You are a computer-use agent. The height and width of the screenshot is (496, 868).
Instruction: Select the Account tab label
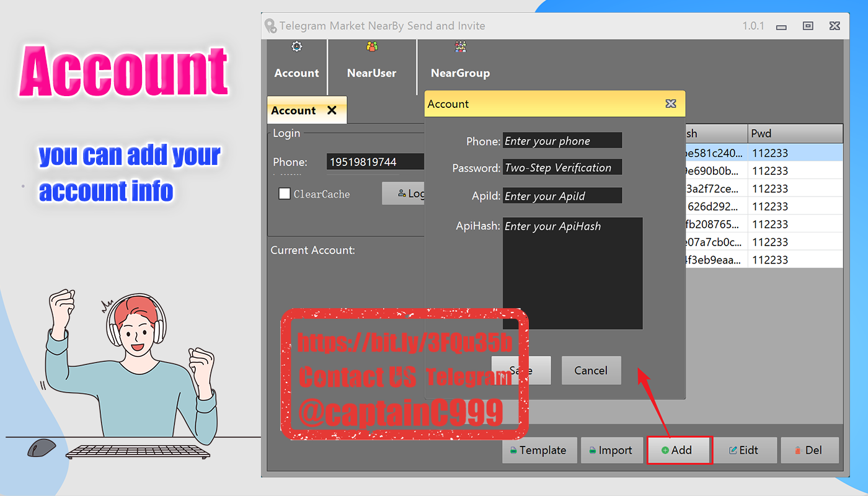(x=293, y=110)
